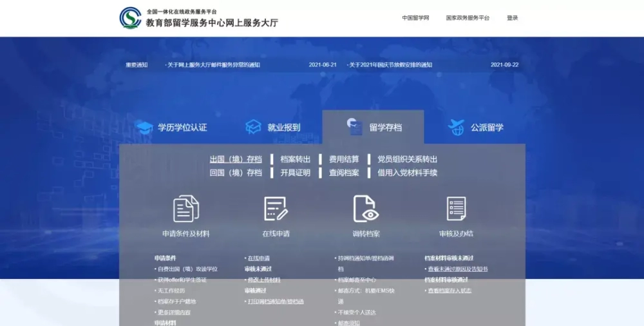
Task: Click the 查看档案存入状态 link
Action: click(x=450, y=291)
